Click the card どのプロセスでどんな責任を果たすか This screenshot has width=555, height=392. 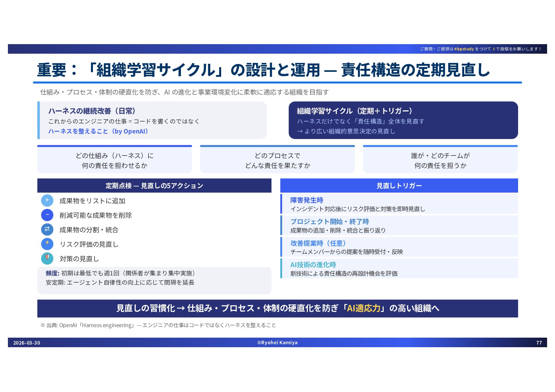click(277, 159)
